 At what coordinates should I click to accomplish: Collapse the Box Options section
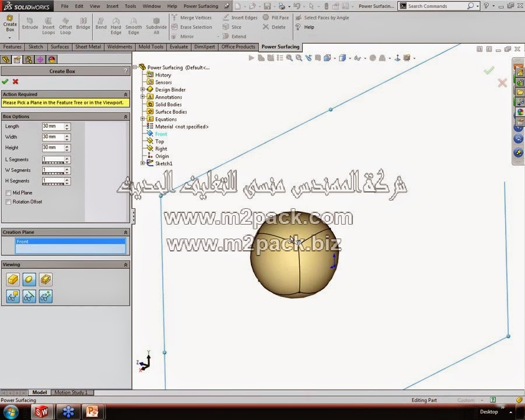point(125,117)
